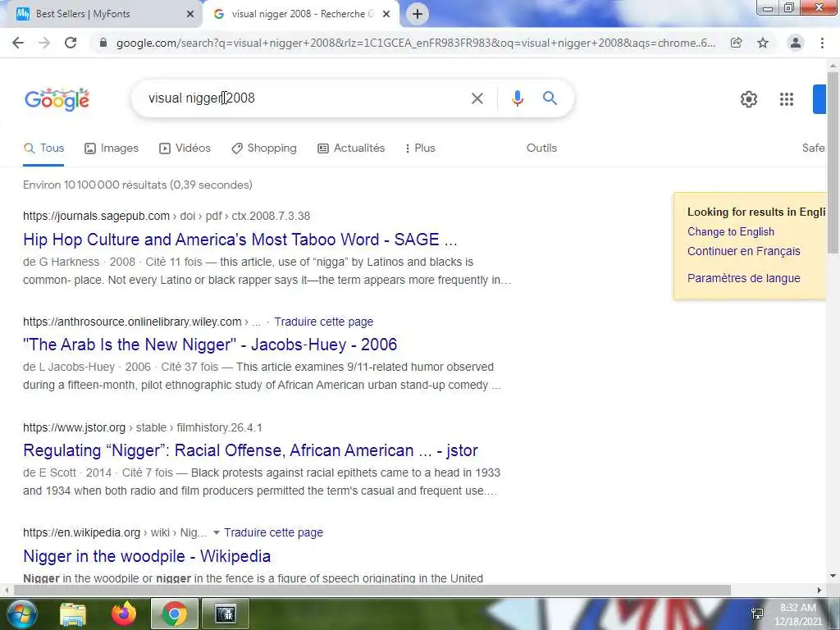840x630 pixels.
Task: Close the active Google search tab
Action: pos(386,15)
